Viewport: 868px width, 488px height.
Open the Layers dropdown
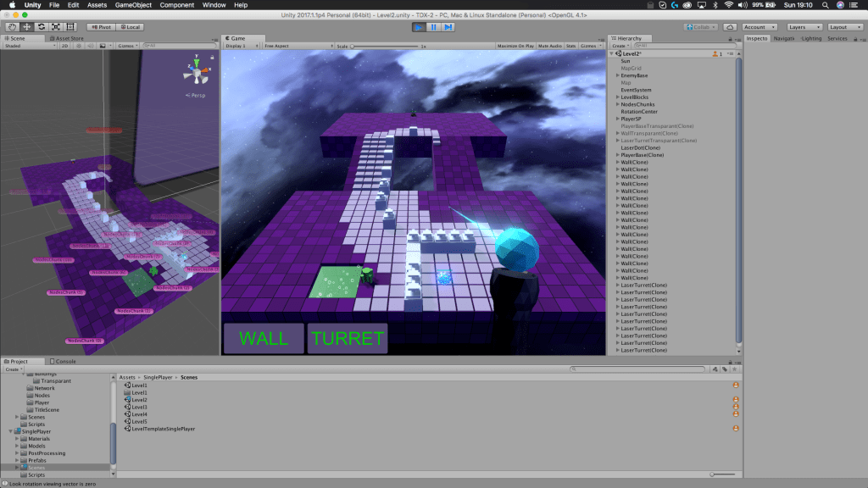pos(802,27)
